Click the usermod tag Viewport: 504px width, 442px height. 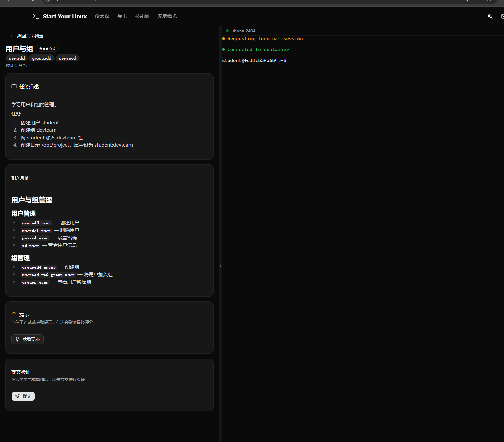click(67, 58)
